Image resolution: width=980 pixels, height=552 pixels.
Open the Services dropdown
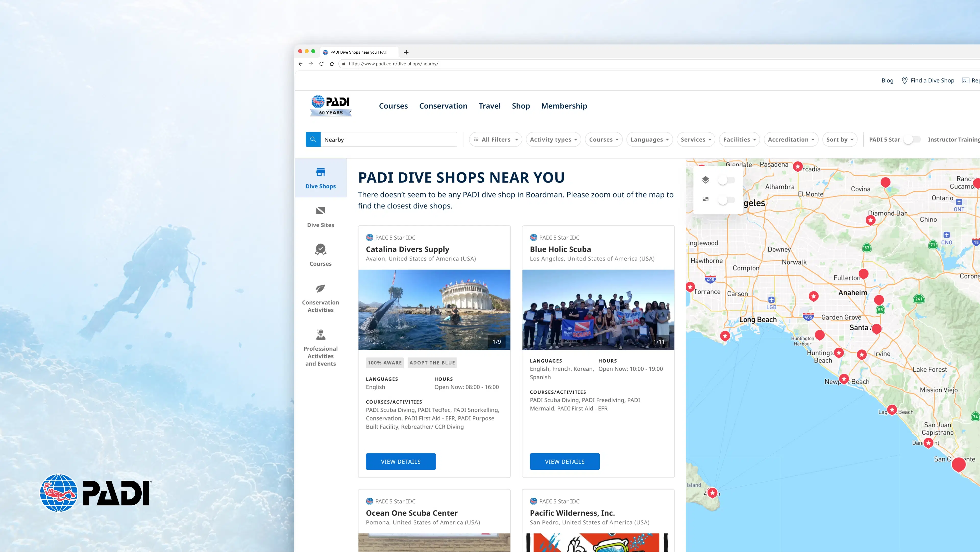(x=696, y=140)
